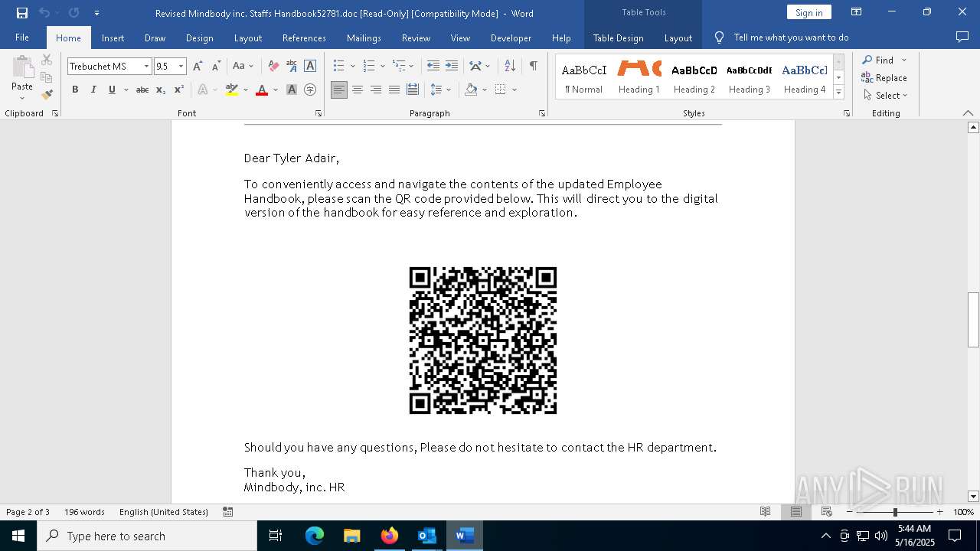Align text right
The width and height of the screenshot is (980, 551).
[x=376, y=90]
